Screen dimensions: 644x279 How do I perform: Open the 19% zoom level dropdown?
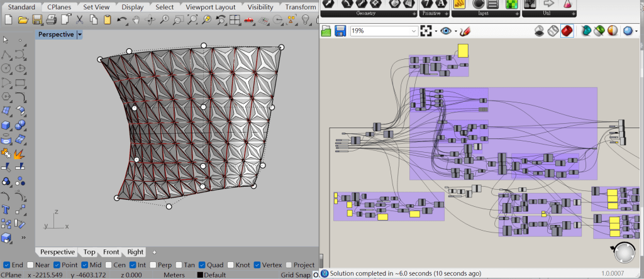(x=414, y=31)
